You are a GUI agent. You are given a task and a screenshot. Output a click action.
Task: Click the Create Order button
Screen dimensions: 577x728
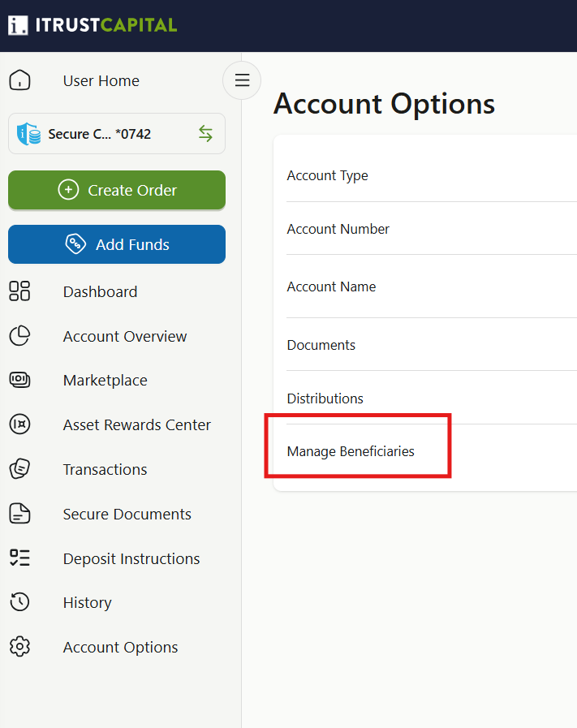(117, 191)
